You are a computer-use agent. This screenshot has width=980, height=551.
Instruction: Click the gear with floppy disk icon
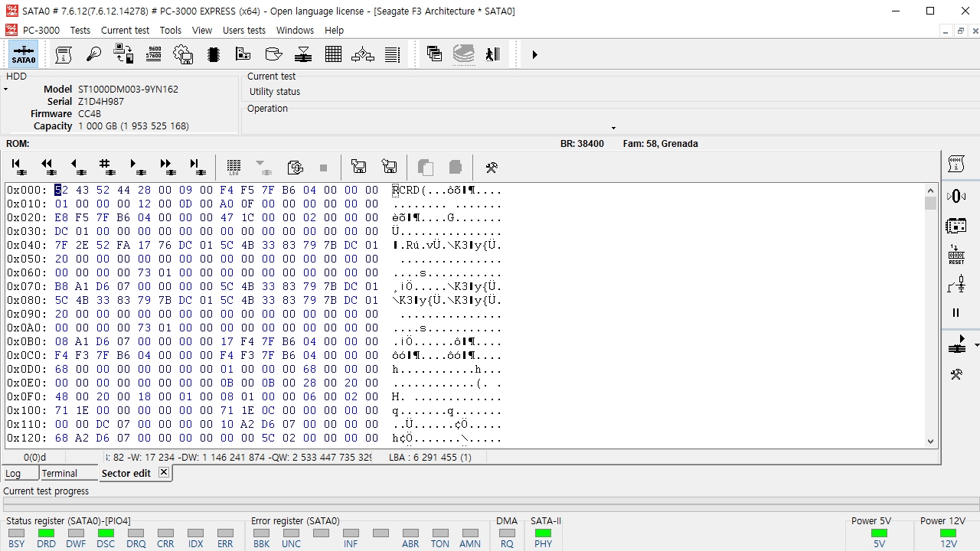click(x=183, y=54)
